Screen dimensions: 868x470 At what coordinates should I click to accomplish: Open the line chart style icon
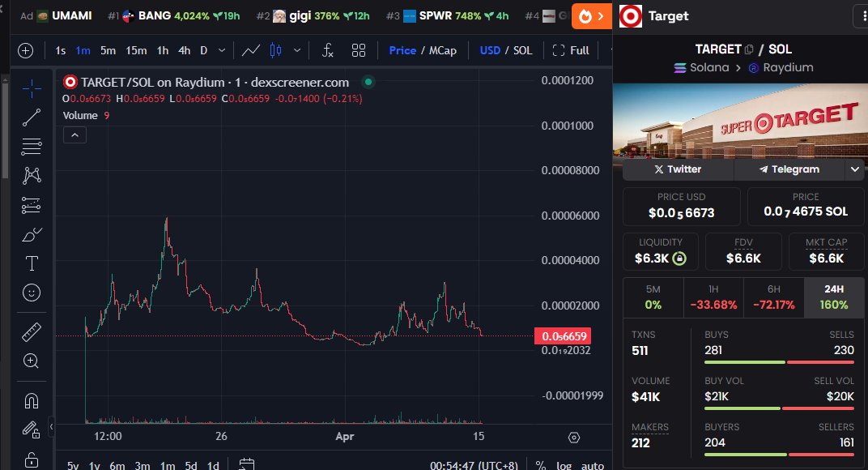251,50
